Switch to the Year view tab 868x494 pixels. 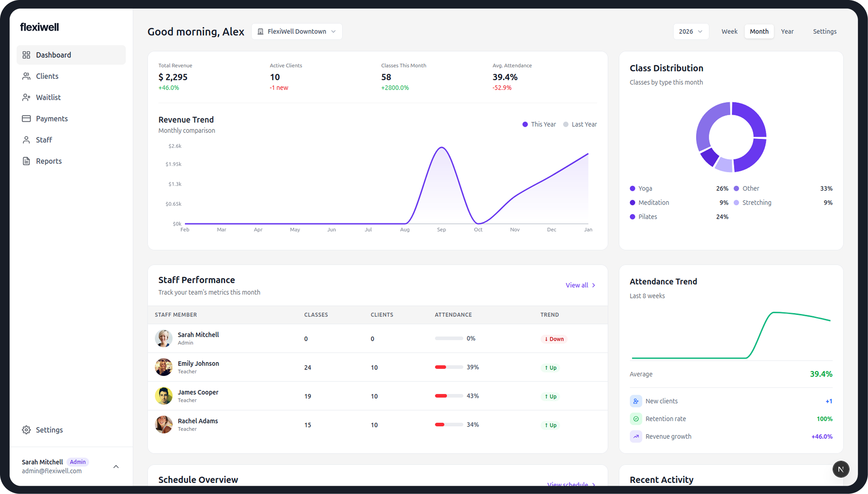(x=787, y=31)
